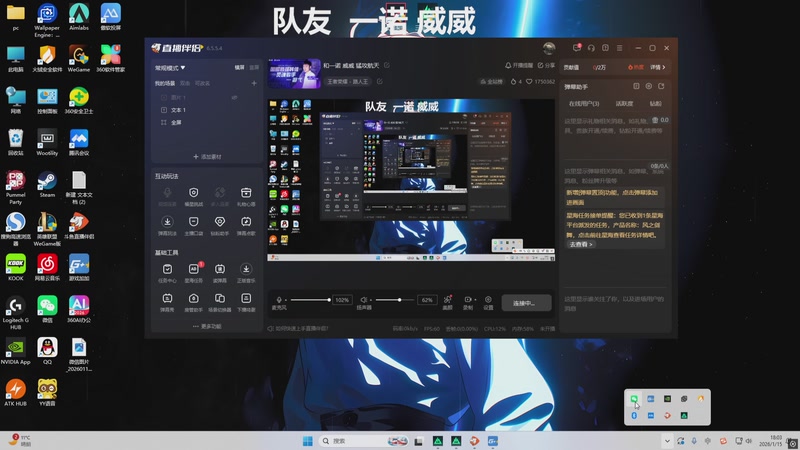
Task: Open the 斗鱼直播伴侣 desktop shortcut
Action: click(79, 225)
